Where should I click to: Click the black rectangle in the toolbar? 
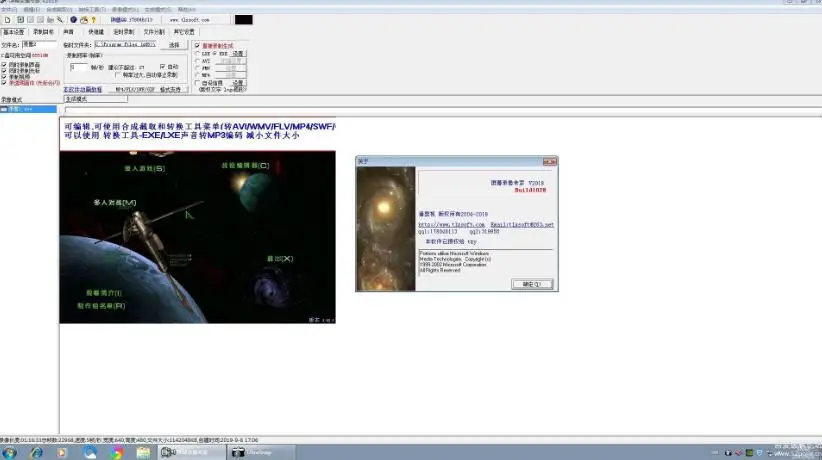pyautogui.click(x=243, y=19)
